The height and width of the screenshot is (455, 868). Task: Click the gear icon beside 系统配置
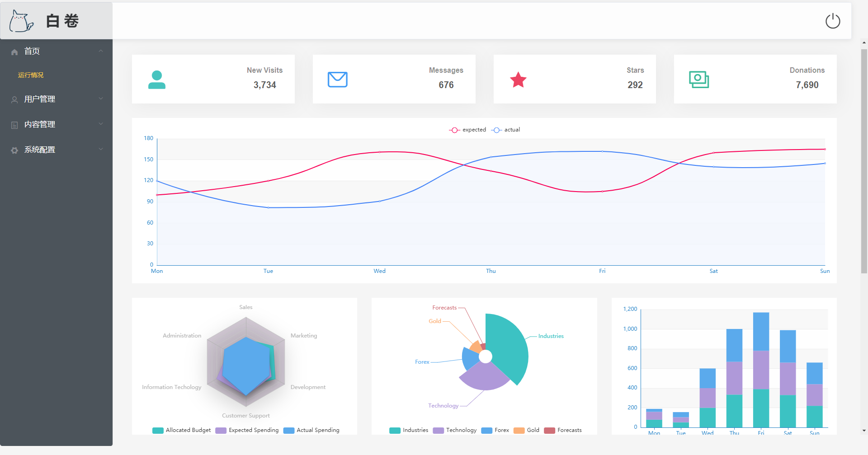coord(14,150)
